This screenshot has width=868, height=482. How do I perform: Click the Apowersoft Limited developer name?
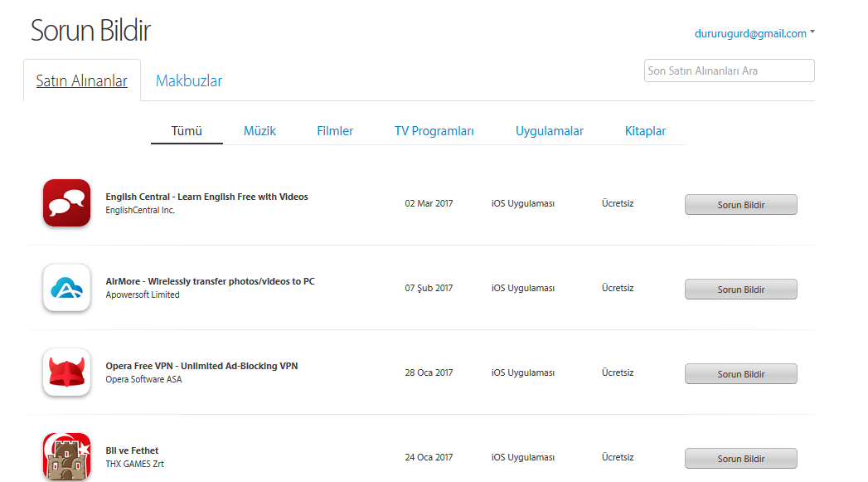pos(143,295)
